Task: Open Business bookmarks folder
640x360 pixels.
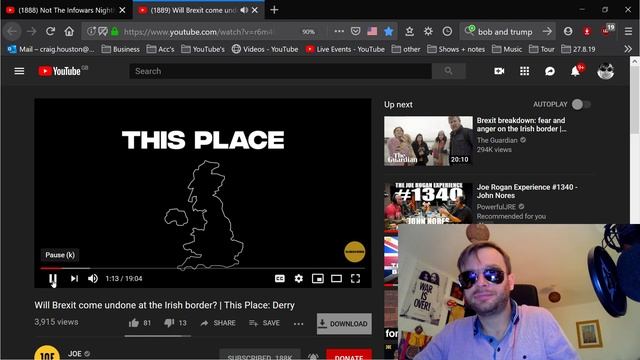Action: pyautogui.click(x=121, y=49)
